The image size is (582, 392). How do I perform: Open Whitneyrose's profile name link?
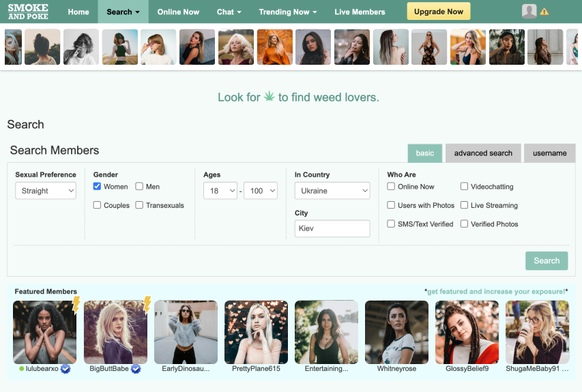(x=396, y=369)
